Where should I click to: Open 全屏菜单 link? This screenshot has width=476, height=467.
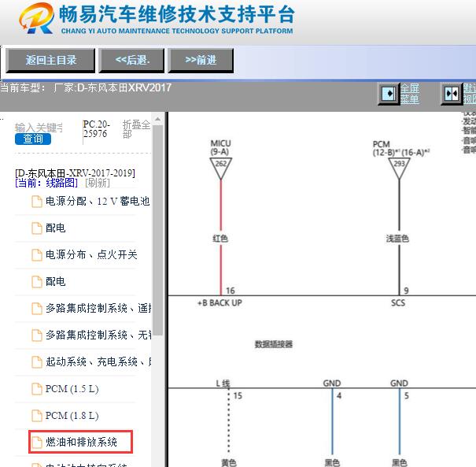click(410, 94)
